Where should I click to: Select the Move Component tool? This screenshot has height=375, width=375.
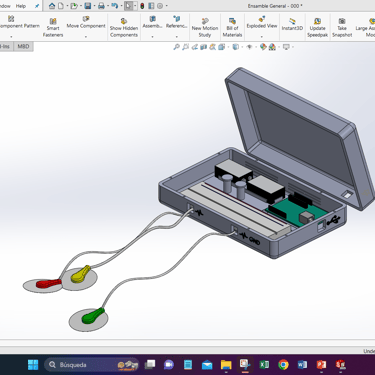click(86, 23)
